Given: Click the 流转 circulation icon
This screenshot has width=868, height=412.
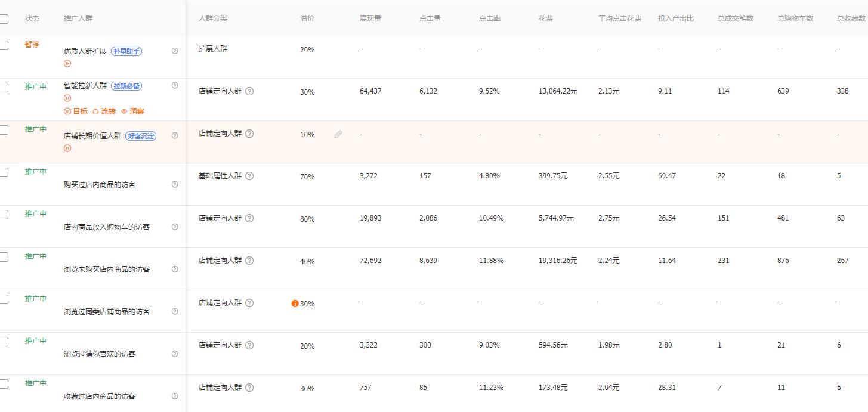Looking at the screenshot, I should pyautogui.click(x=95, y=111).
